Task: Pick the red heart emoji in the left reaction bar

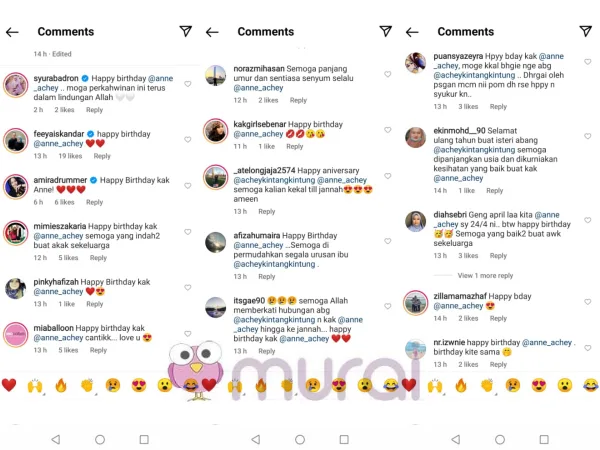Action: tap(9, 385)
